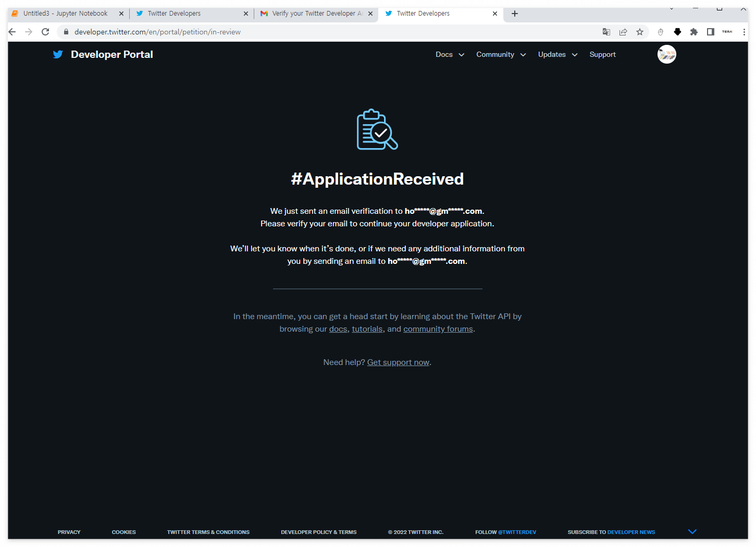Close the Verify your Twitter Developer tab

pyautogui.click(x=370, y=14)
